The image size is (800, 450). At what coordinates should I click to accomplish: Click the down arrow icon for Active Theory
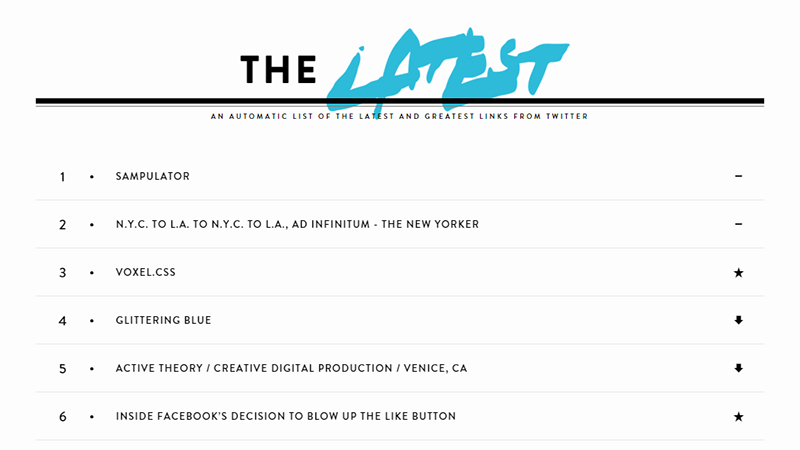coord(738,368)
